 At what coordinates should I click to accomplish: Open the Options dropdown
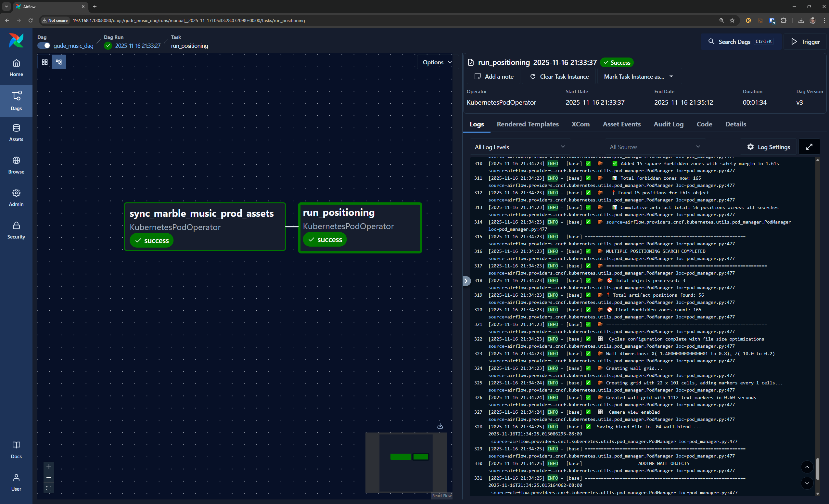(x=437, y=62)
